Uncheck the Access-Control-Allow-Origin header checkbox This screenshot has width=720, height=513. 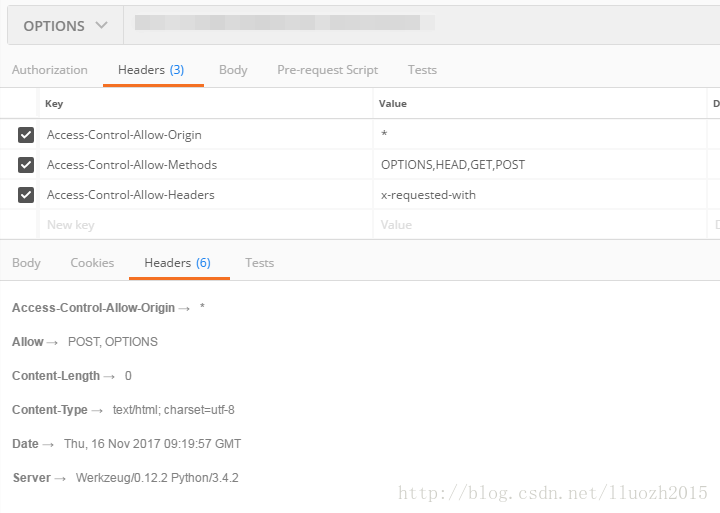(x=26, y=135)
